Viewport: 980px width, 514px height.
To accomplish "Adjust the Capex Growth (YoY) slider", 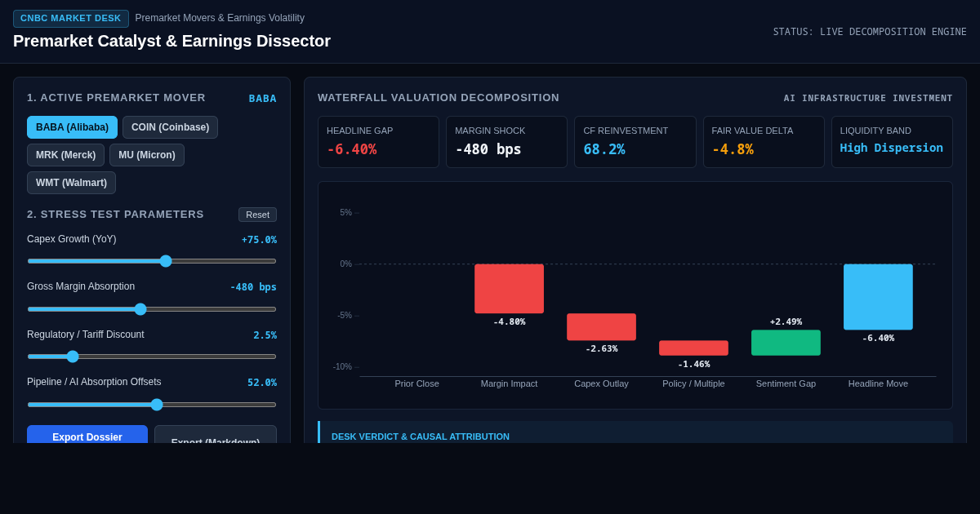I will click(152, 261).
